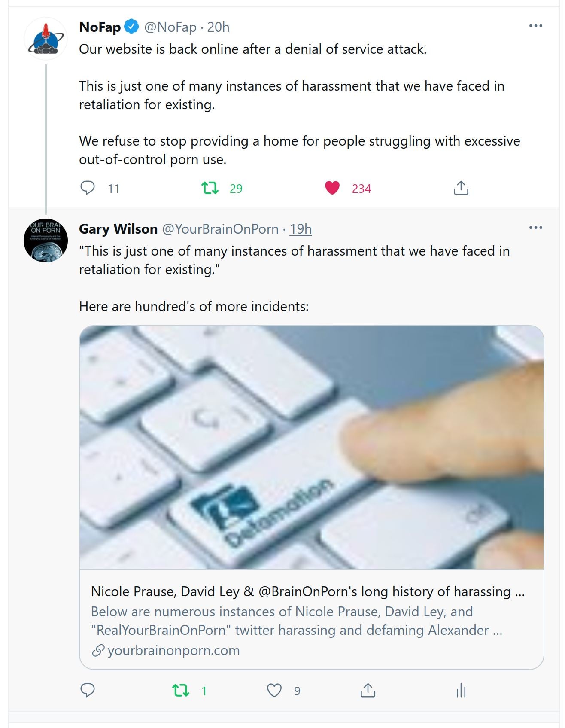Click NoFap verified badge
The height and width of the screenshot is (728, 565).
pyautogui.click(x=131, y=27)
